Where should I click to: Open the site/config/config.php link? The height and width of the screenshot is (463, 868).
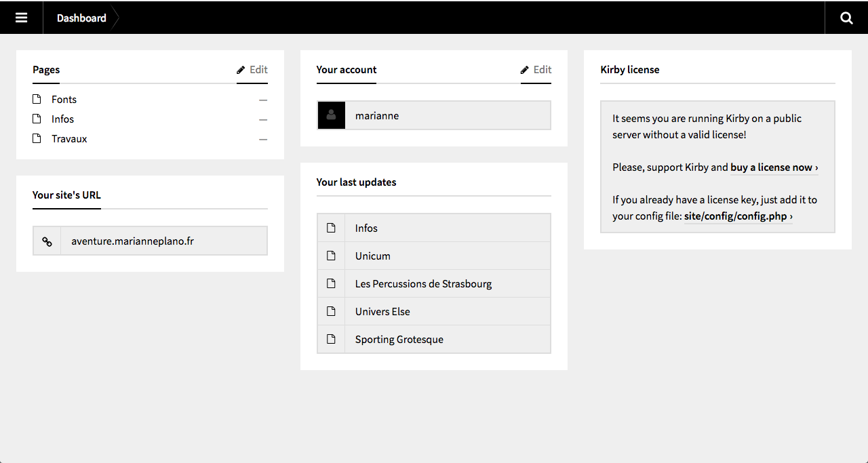coord(738,216)
